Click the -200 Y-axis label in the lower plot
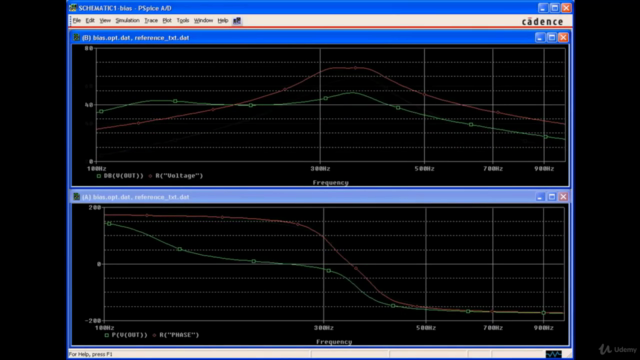This screenshot has width=640, height=360. click(93, 321)
